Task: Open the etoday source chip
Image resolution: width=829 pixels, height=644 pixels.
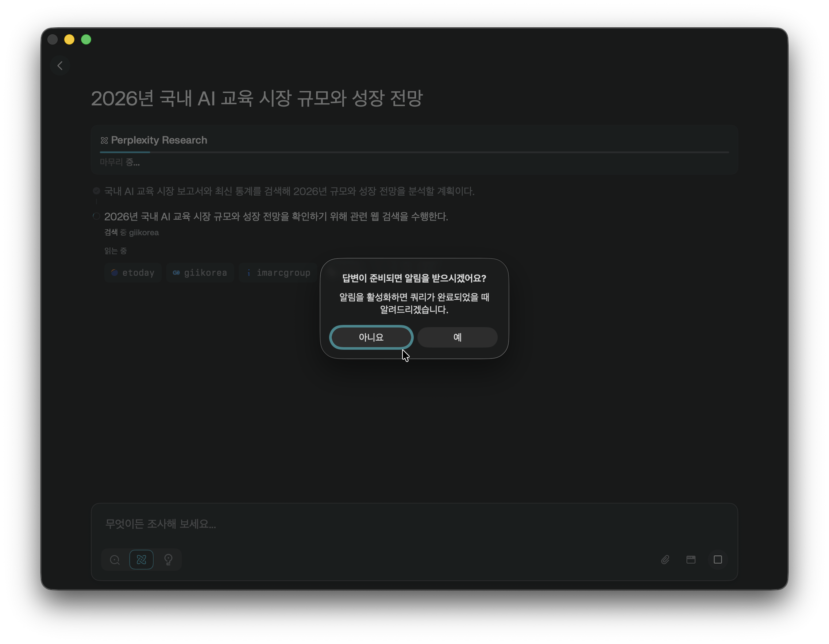Action: coord(133,273)
